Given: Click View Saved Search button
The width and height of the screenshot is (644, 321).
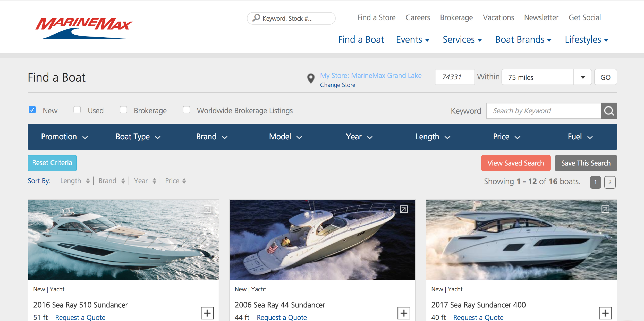Looking at the screenshot, I should [x=516, y=163].
